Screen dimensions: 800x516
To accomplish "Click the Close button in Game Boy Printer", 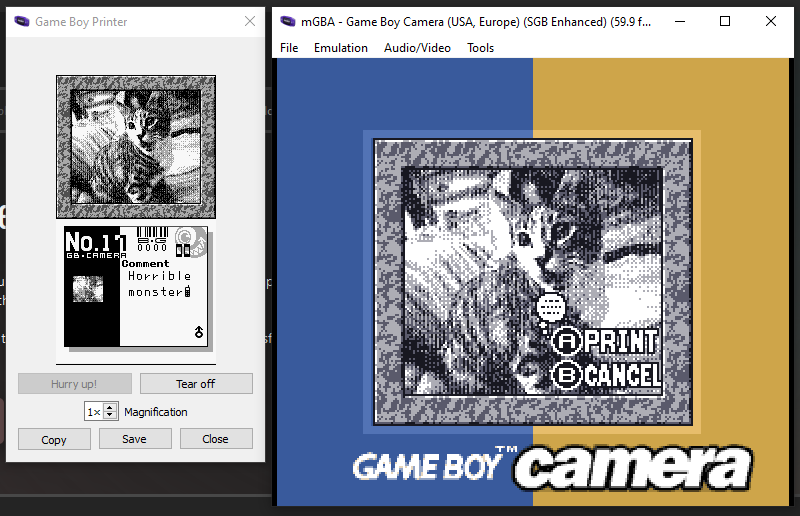I will click(x=216, y=439).
